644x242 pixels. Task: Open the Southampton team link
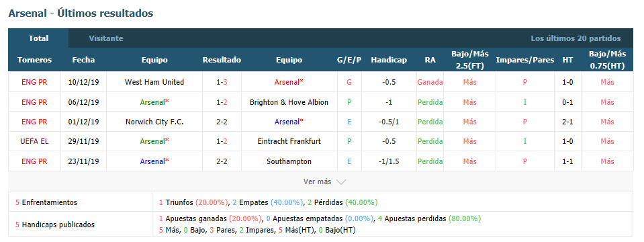pos(289,161)
